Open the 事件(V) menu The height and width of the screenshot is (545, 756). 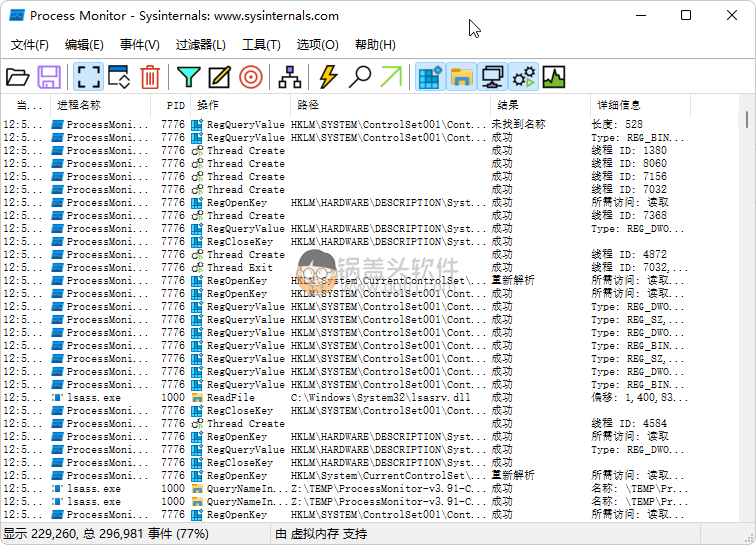140,45
